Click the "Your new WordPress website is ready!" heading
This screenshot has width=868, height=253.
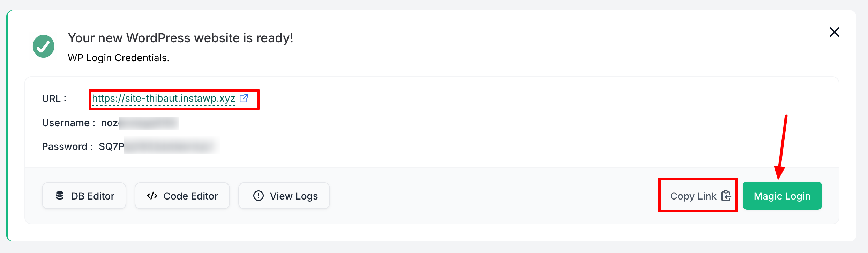[x=180, y=38]
